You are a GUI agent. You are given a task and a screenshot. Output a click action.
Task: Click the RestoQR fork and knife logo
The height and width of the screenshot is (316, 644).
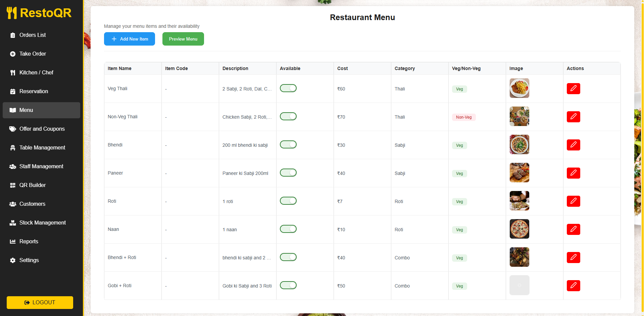click(12, 13)
